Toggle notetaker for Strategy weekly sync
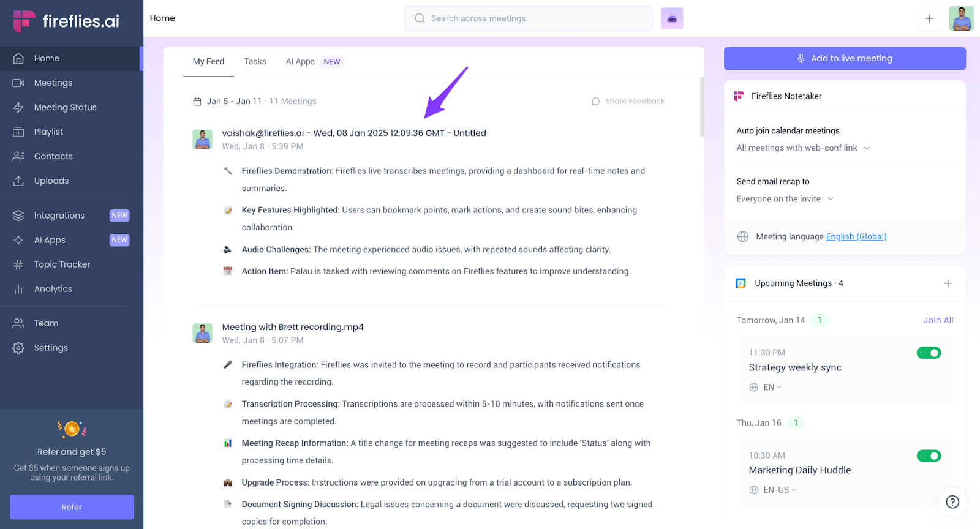This screenshot has width=980, height=529. click(x=929, y=353)
